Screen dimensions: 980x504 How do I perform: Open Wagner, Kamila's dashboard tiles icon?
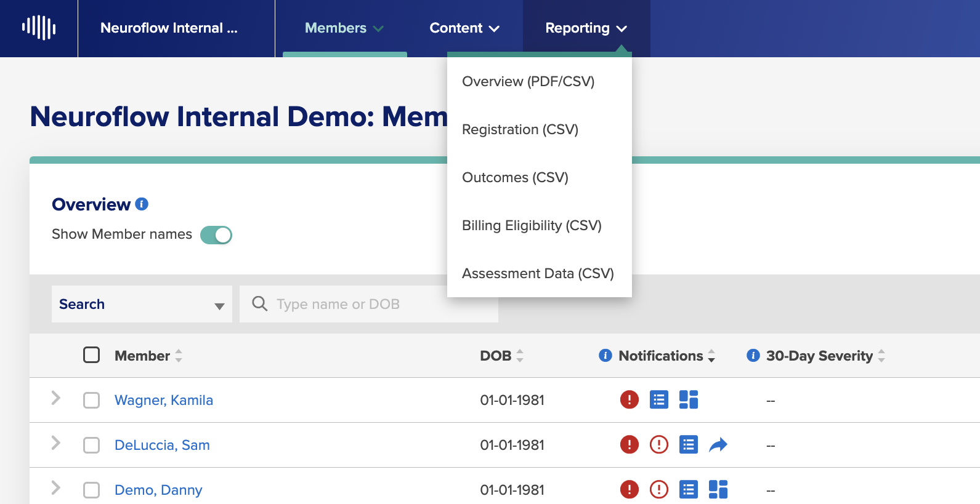pos(688,399)
